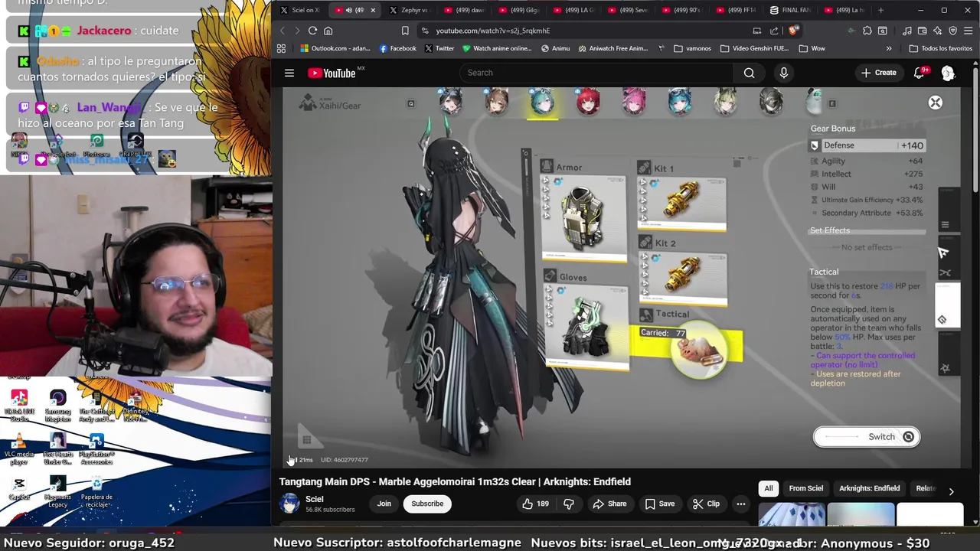
Task: Click the Join channel button
Action: (x=384, y=504)
